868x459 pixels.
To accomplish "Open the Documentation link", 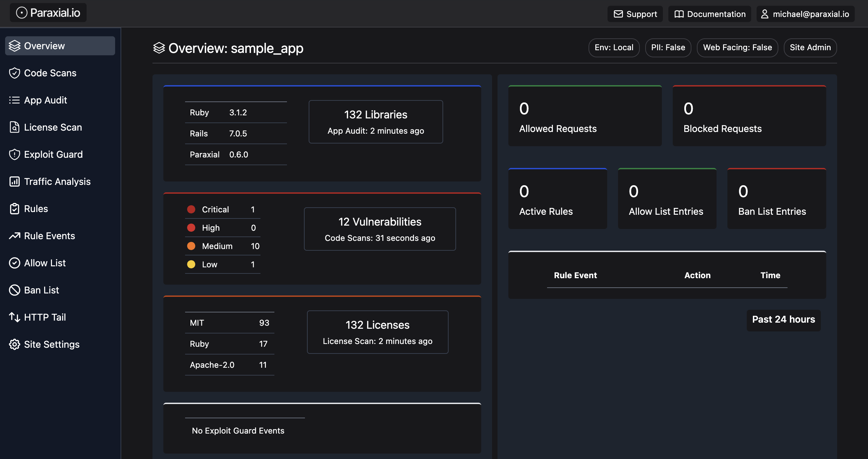I will pyautogui.click(x=710, y=14).
